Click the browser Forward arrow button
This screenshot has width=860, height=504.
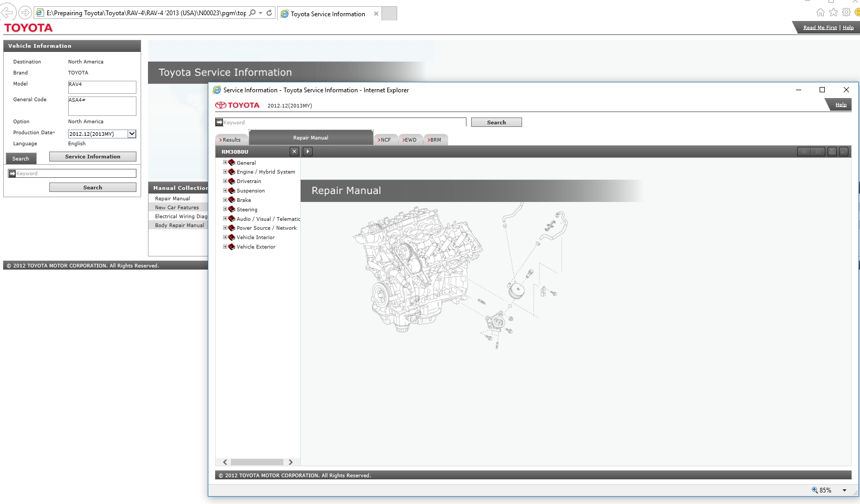(x=25, y=13)
